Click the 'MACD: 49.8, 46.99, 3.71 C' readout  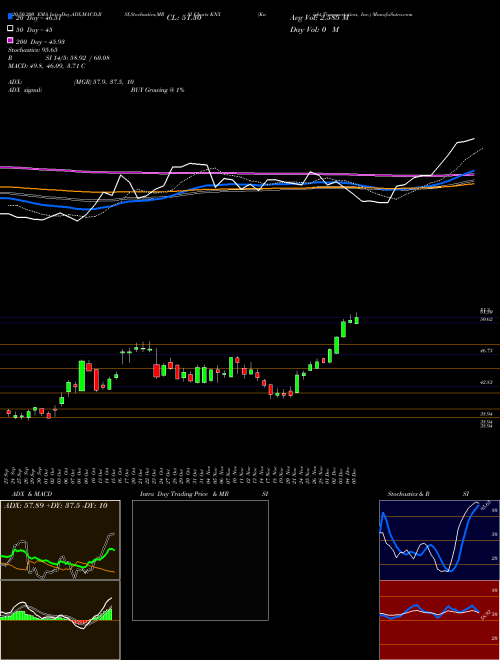click(x=47, y=66)
